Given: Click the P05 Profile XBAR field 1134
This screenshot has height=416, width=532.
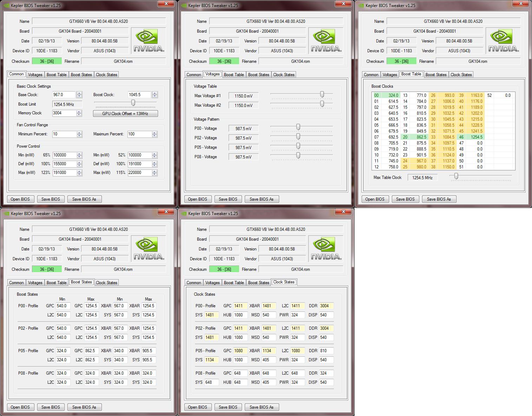Looking at the screenshot, I should [269, 351].
